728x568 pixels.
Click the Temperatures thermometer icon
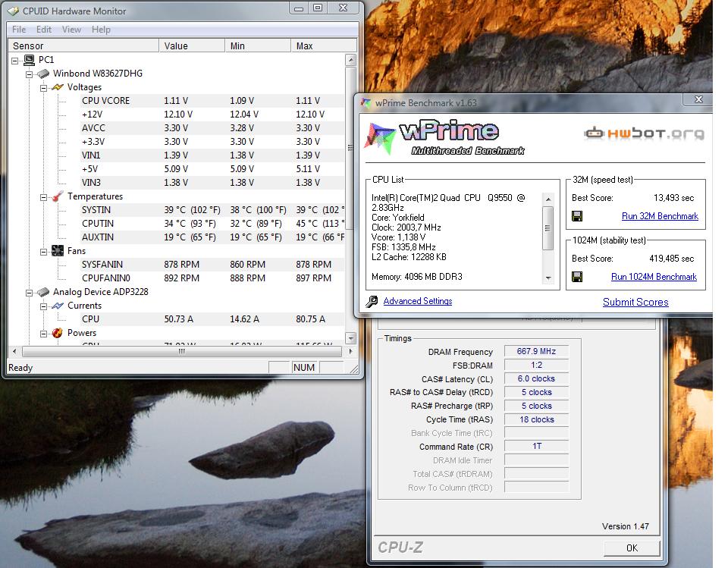(57, 196)
